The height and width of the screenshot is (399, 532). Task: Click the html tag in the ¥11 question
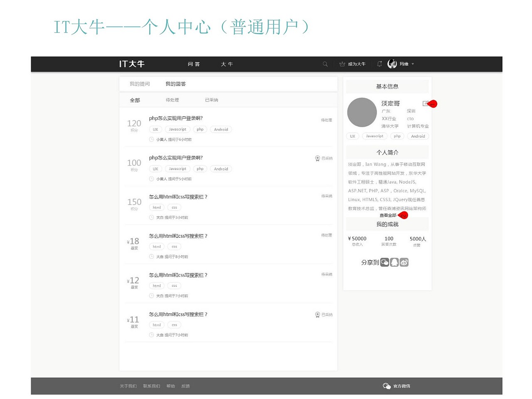click(x=157, y=325)
